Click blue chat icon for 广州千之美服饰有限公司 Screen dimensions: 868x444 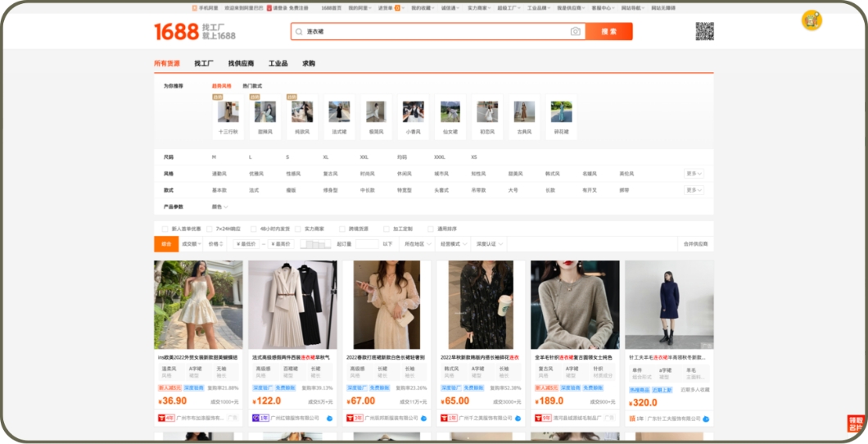click(x=518, y=419)
